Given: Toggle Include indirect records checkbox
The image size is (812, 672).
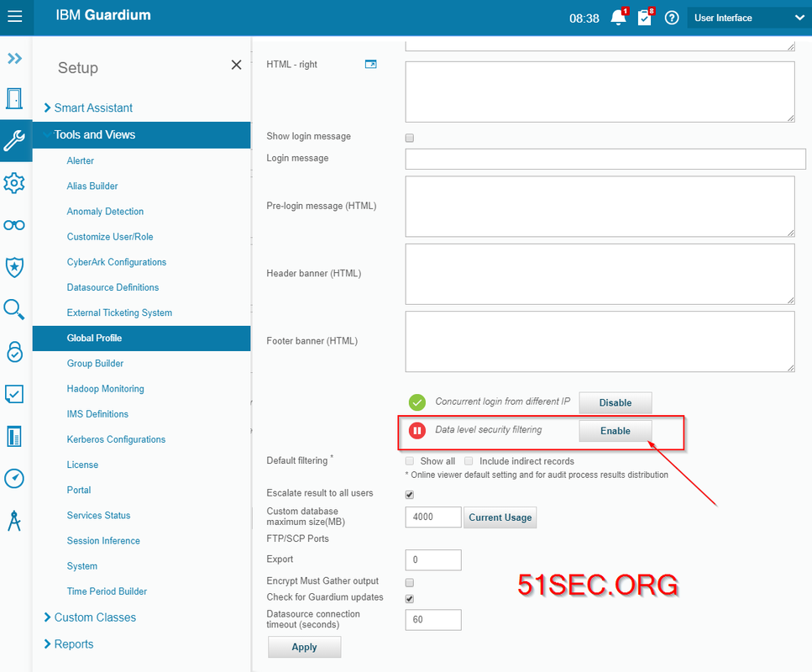Looking at the screenshot, I should [x=469, y=461].
